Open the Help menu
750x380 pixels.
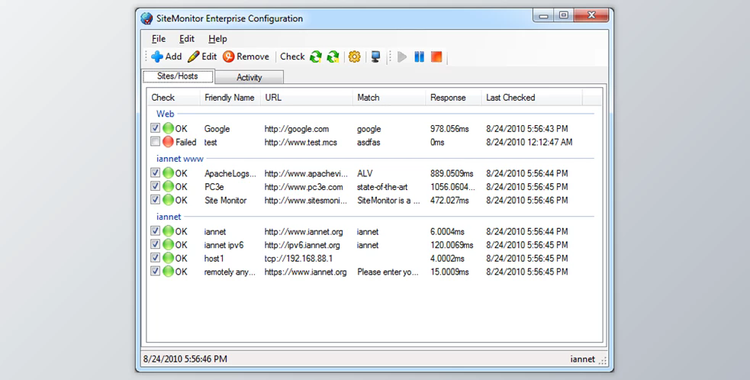[x=218, y=39]
